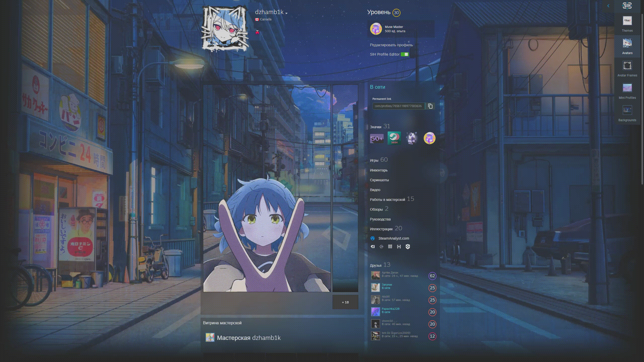Click the 50+ games badge icon
644x362 pixels.
(377, 138)
